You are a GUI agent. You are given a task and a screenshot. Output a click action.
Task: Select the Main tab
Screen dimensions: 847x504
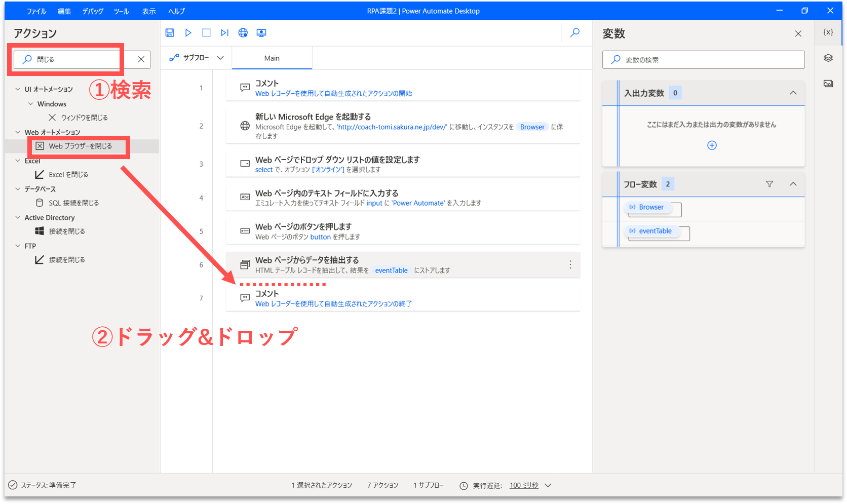(x=272, y=58)
